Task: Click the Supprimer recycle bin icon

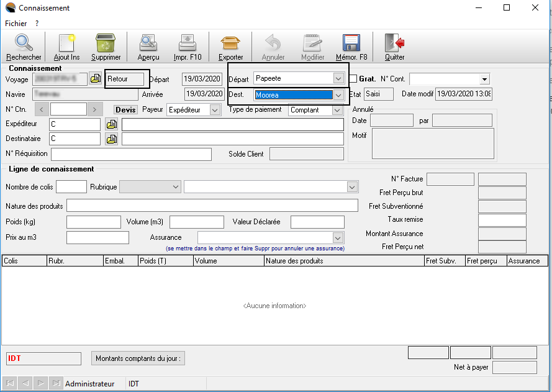Action: (x=106, y=43)
